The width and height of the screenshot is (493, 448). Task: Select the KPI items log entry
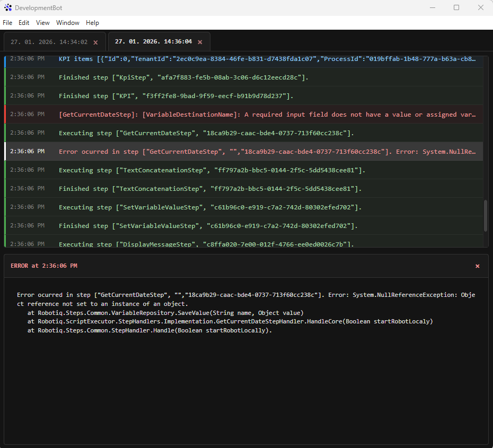pyautogui.click(x=244, y=59)
